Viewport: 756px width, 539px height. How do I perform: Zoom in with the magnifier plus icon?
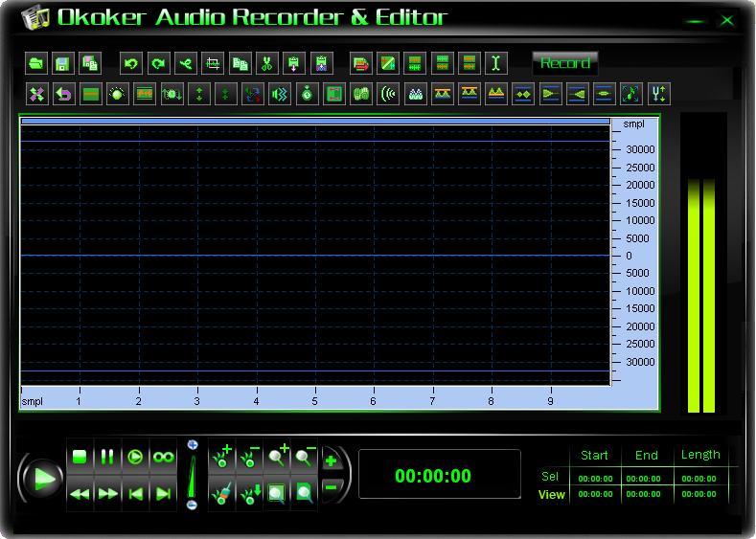point(277,457)
